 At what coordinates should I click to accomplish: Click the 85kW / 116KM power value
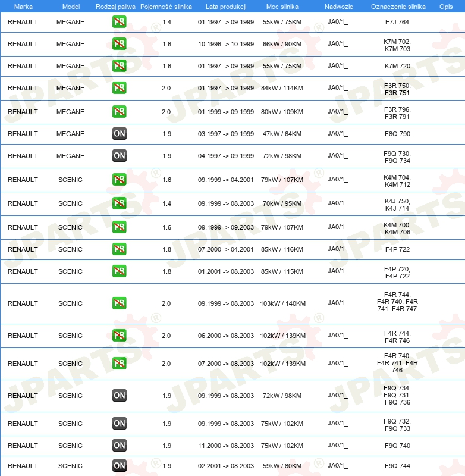[x=282, y=249]
